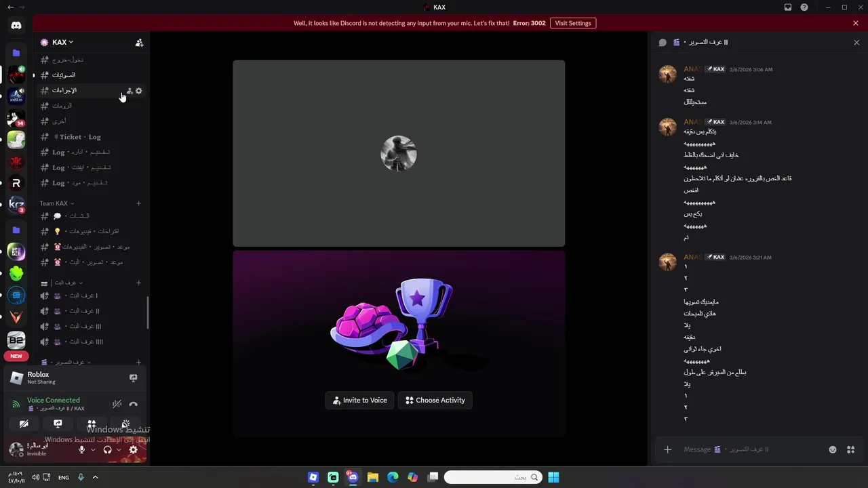The image size is (868, 488).
Task: Click Voice Connected status text
Action: (x=54, y=400)
